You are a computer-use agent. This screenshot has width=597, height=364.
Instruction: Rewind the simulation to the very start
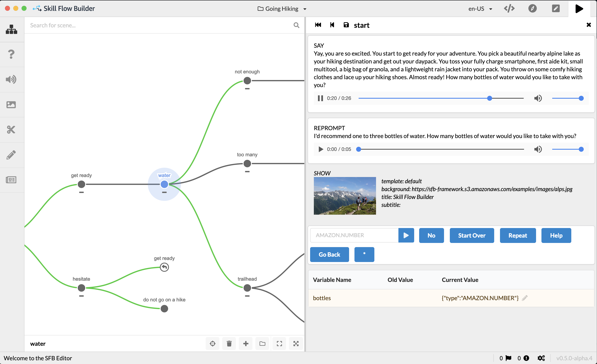318,25
